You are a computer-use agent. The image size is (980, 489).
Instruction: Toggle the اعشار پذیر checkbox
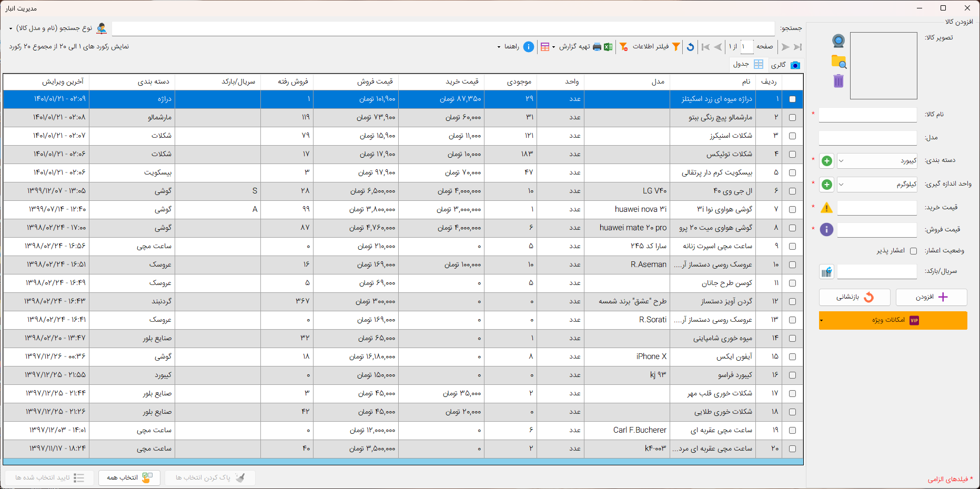coord(913,251)
